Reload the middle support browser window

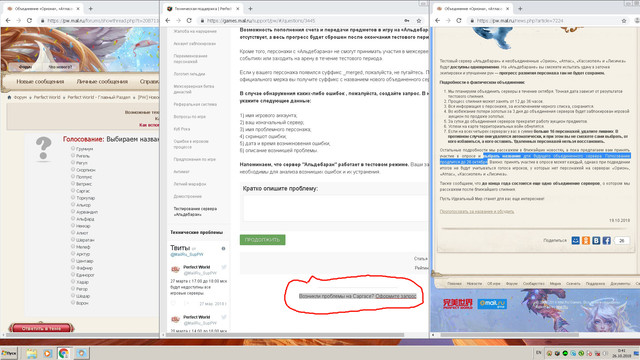point(189,20)
